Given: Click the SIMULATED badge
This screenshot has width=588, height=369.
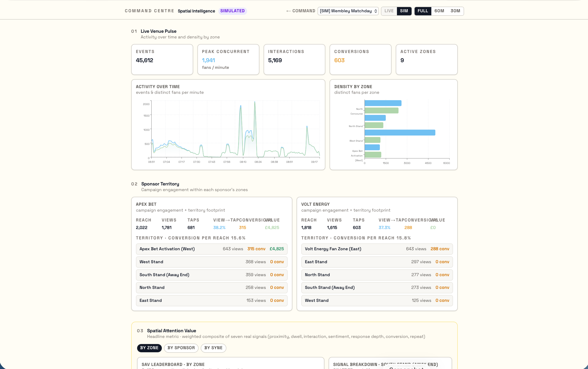Looking at the screenshot, I should click(x=232, y=11).
